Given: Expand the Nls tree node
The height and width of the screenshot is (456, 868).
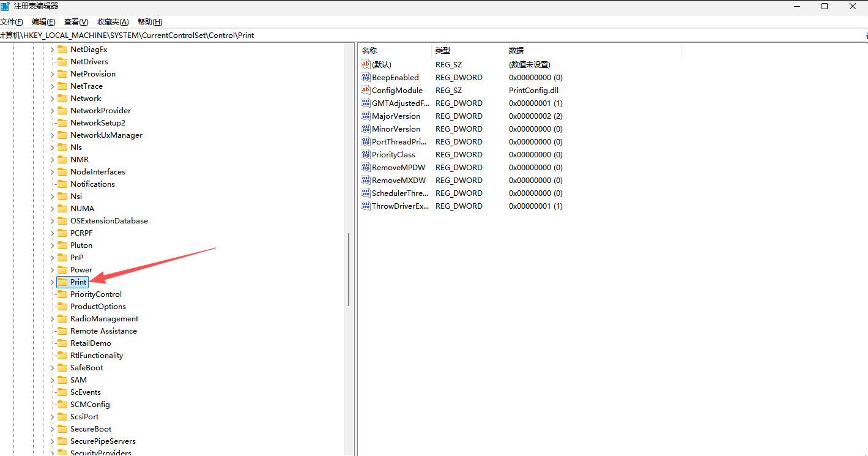Looking at the screenshot, I should (x=53, y=147).
